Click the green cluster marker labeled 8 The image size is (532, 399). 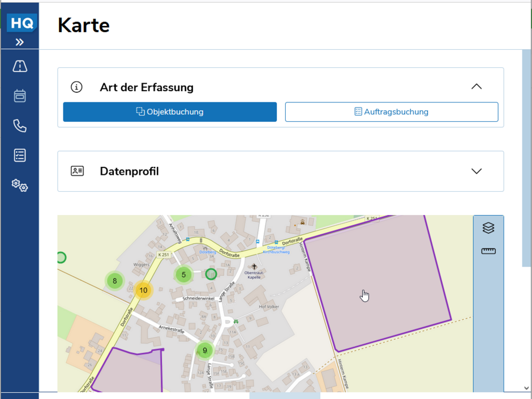115,281
